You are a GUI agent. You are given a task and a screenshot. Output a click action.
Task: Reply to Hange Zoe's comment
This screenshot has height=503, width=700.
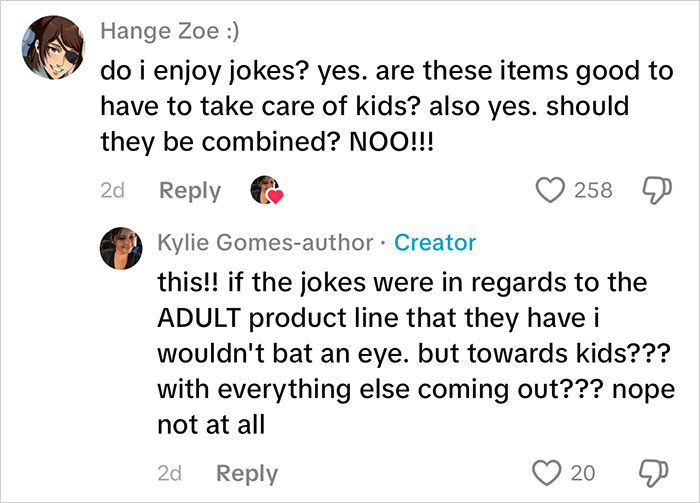[x=190, y=190]
